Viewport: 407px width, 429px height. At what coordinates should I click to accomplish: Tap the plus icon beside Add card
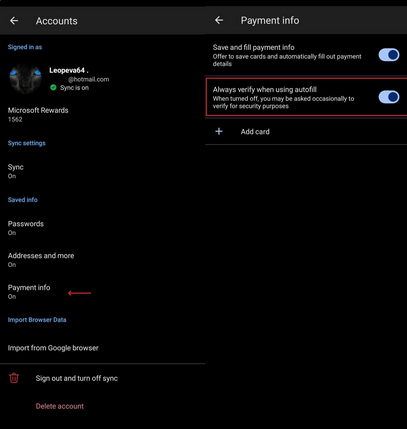(219, 131)
